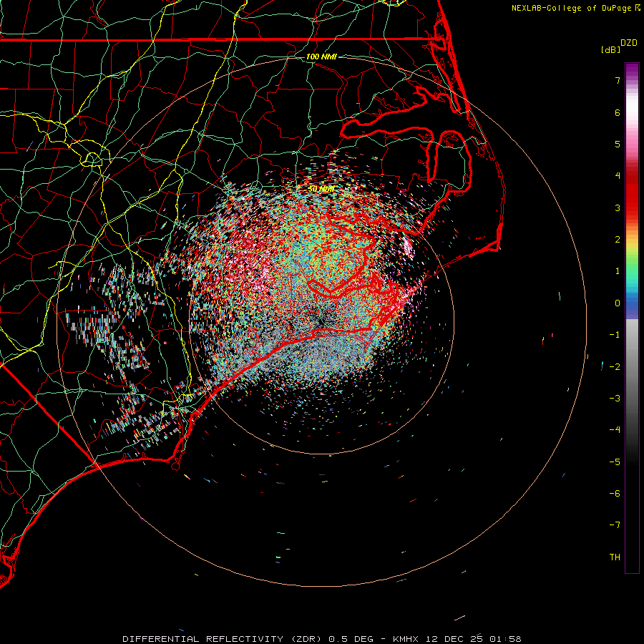Click the 50 NMI range ring label
The width and height of the screenshot is (644, 644).
[321, 189]
